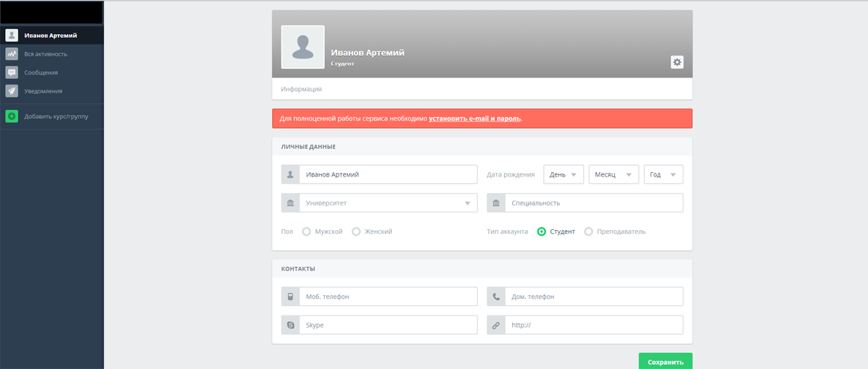Choose Преподаватель account type
Screen dimensions: 868x369
[x=589, y=232]
